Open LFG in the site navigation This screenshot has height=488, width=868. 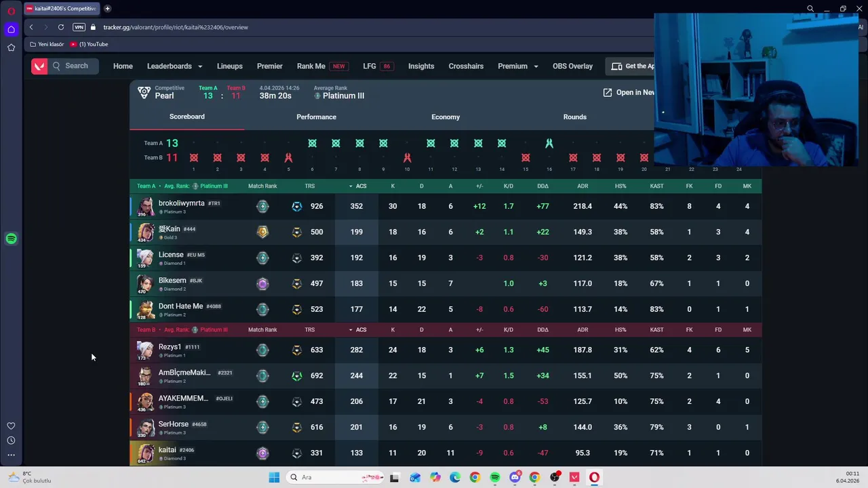(x=378, y=66)
